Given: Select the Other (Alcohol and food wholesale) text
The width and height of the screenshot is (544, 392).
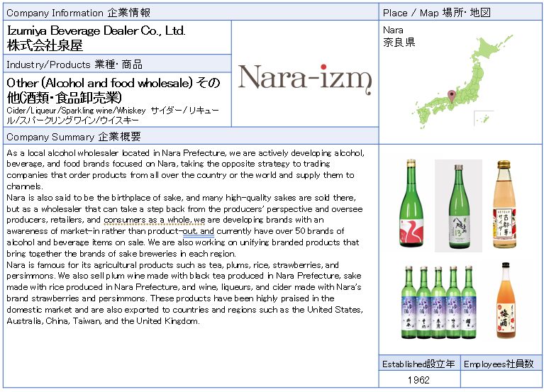Looking at the screenshot, I should pyautogui.click(x=113, y=83).
